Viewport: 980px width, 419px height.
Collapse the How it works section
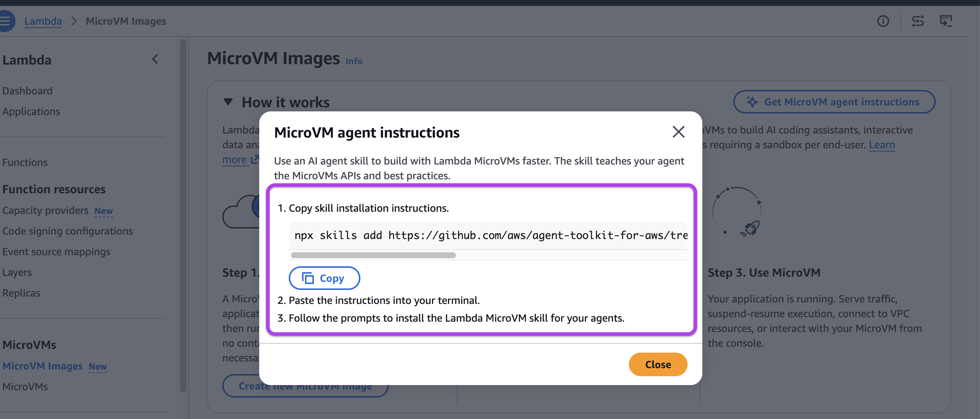pos(228,102)
